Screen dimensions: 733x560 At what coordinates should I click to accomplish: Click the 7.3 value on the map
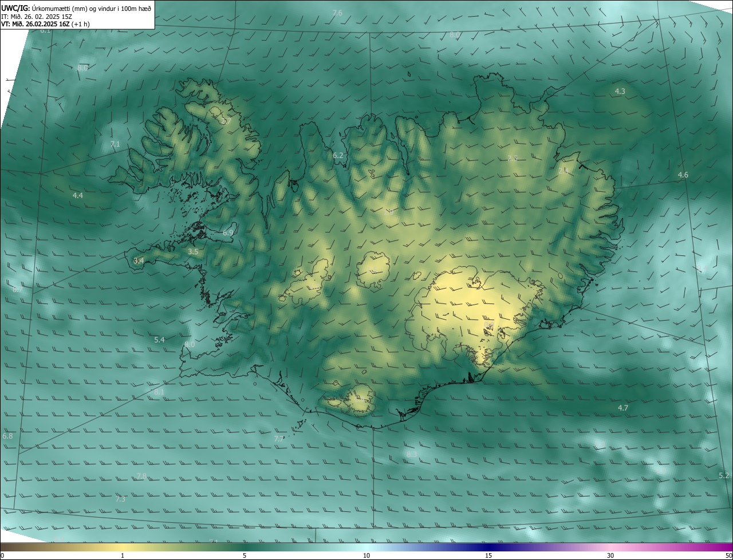120,499
